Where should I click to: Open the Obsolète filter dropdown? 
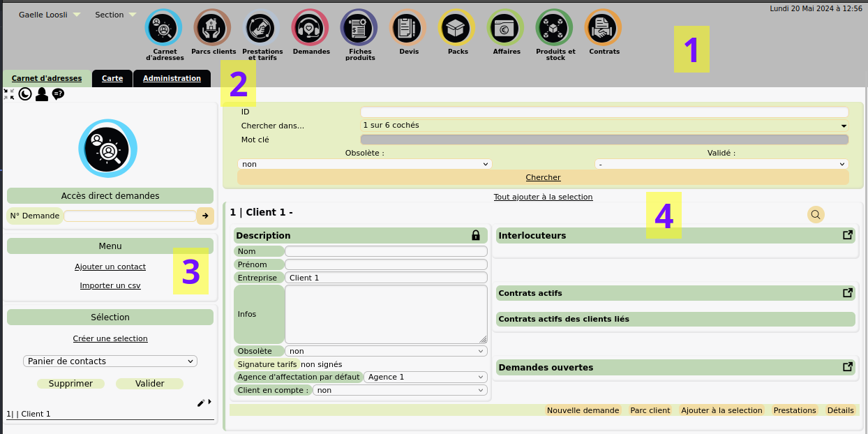tap(364, 164)
